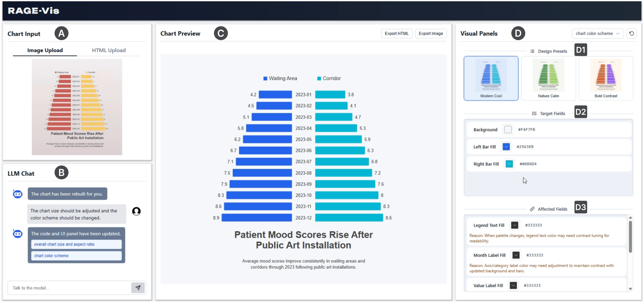This screenshot has width=644, height=303.
Task: Click the reset refresh icon in Visual Panels
Action: [x=632, y=33]
